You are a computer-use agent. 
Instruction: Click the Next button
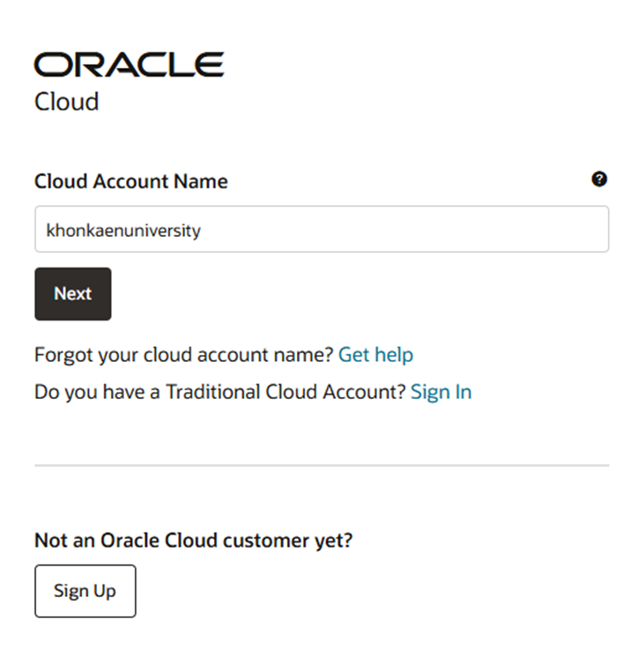click(x=73, y=294)
